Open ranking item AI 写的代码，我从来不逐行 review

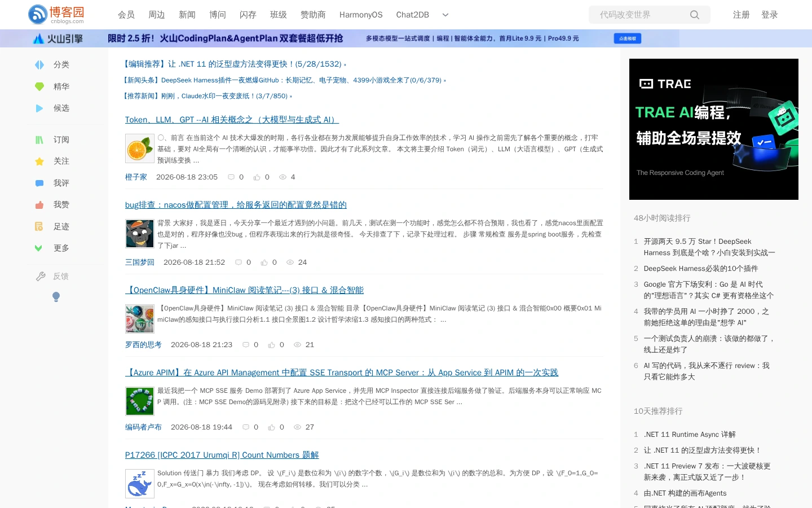click(x=707, y=371)
